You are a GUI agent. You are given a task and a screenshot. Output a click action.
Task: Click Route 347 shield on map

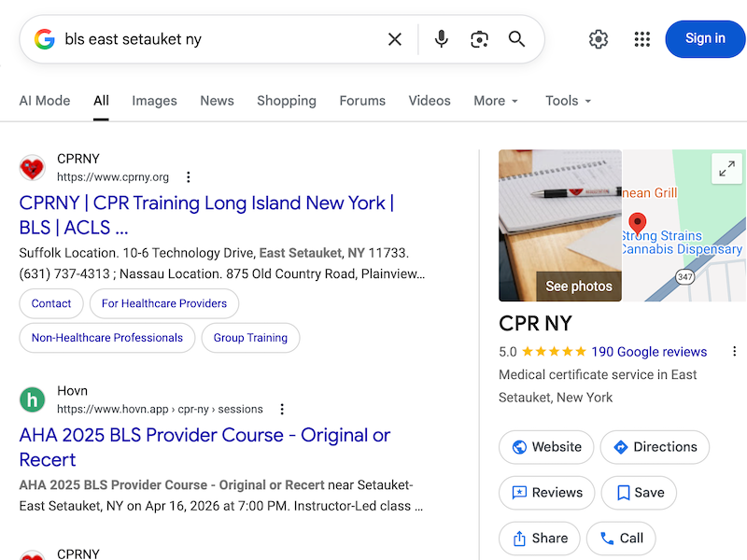[684, 276]
